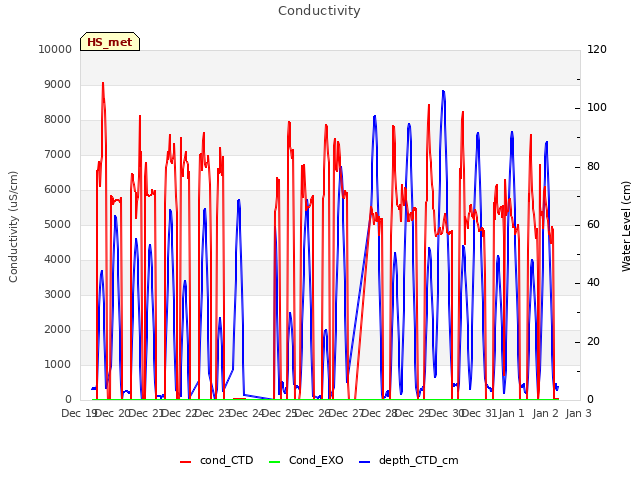Click the Dec 19 date label
The image size is (640, 480).
click(x=78, y=413)
